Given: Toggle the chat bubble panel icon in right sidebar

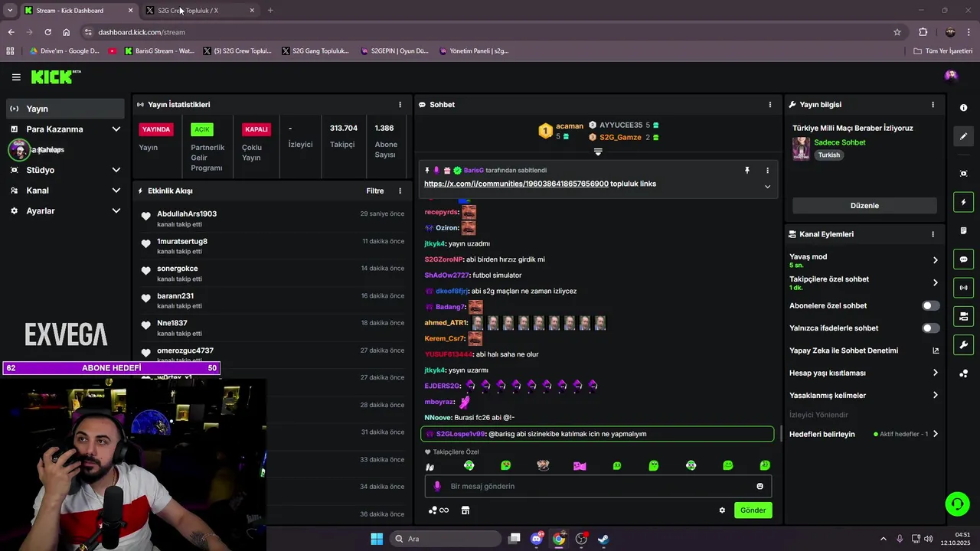Looking at the screenshot, I should click(x=963, y=259).
